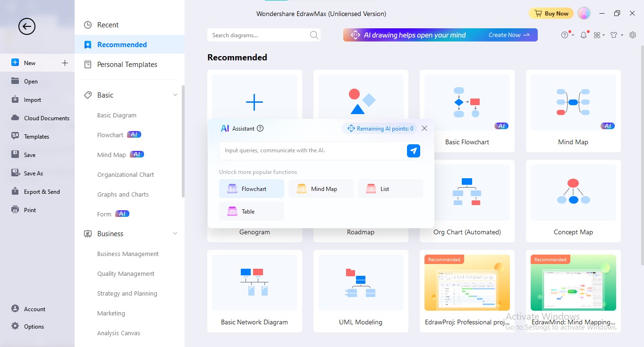Image resolution: width=644 pixels, height=347 pixels.
Task: Choose Table in AI Assistant functions
Action: (252, 211)
